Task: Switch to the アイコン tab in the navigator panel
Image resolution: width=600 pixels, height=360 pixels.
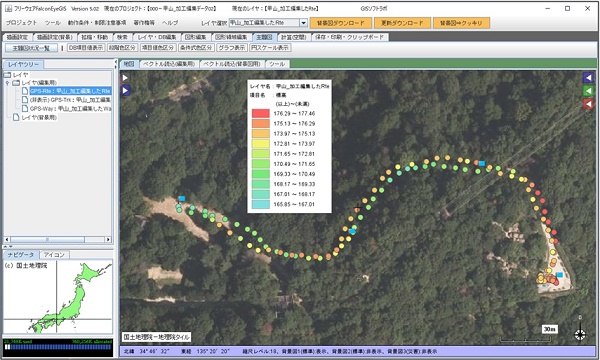Action: [x=54, y=254]
